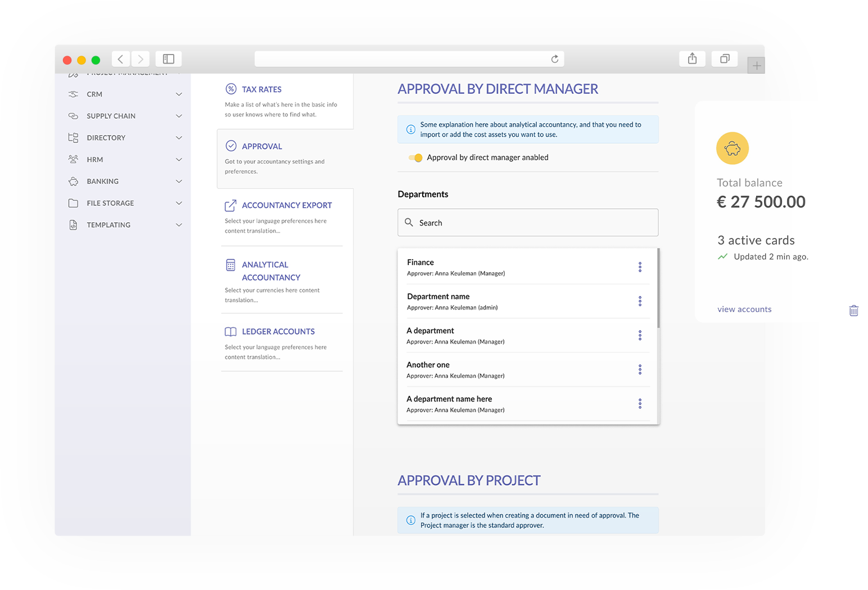The width and height of the screenshot is (868, 590).
Task: Click the piggy bank balance icon
Action: (x=732, y=148)
